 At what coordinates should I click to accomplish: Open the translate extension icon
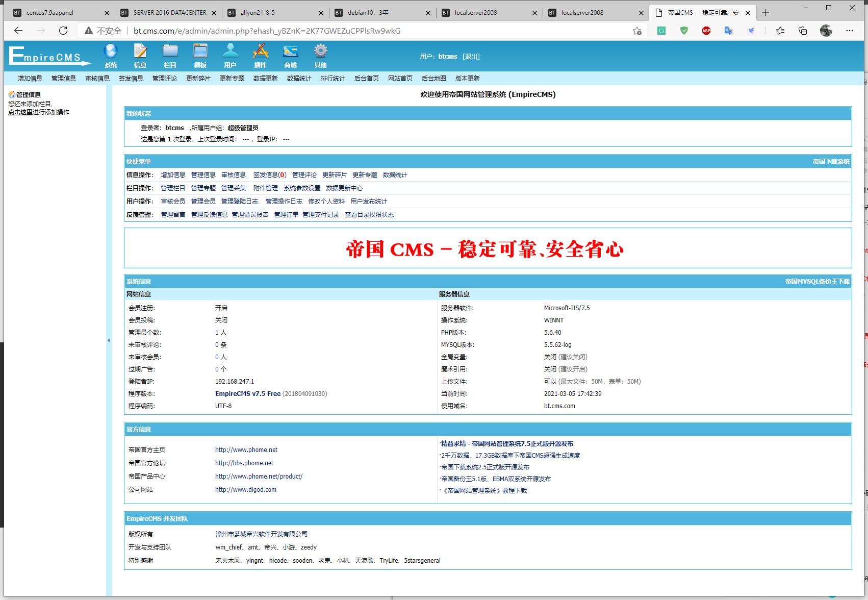point(729,31)
